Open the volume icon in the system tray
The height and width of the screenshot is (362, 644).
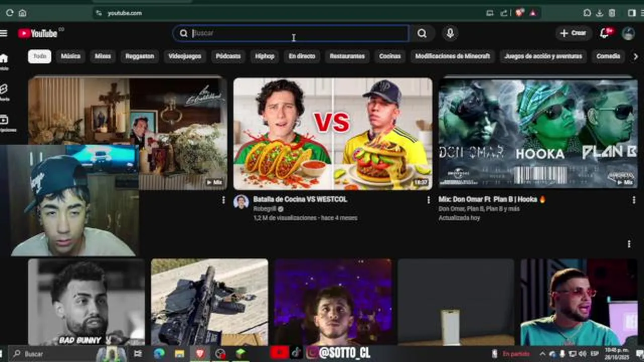click(583, 353)
